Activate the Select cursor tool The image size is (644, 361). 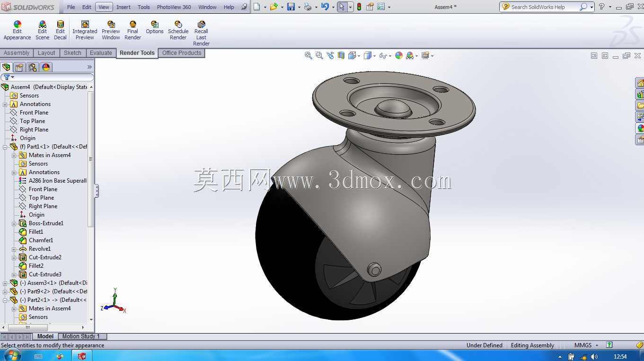[x=342, y=7]
